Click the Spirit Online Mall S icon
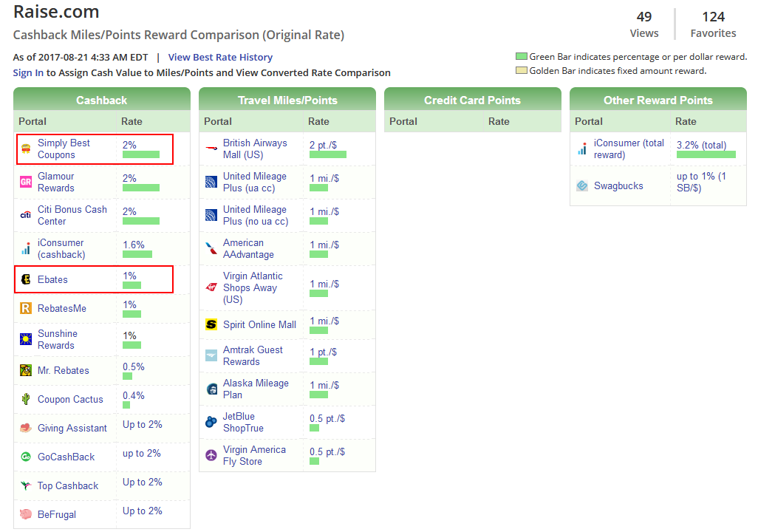 [211, 324]
